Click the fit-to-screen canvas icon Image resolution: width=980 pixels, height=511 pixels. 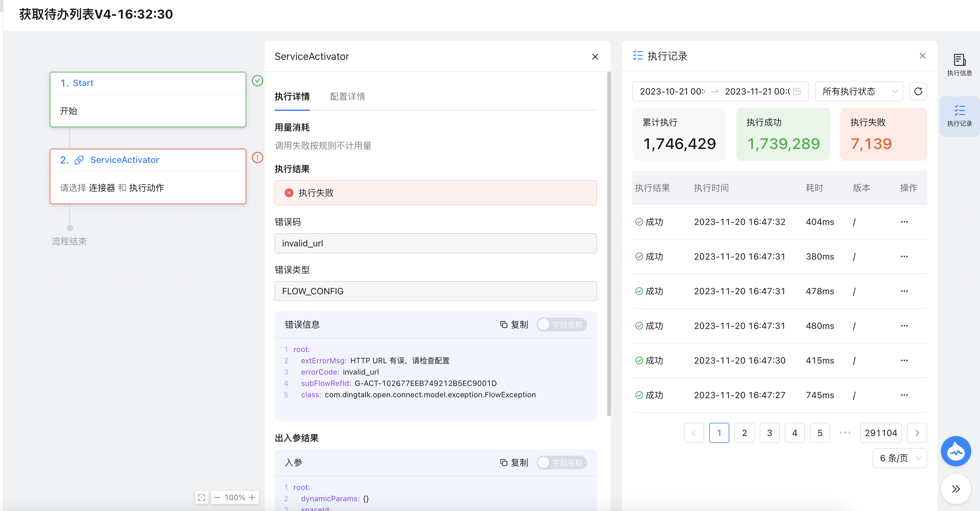[x=202, y=497]
